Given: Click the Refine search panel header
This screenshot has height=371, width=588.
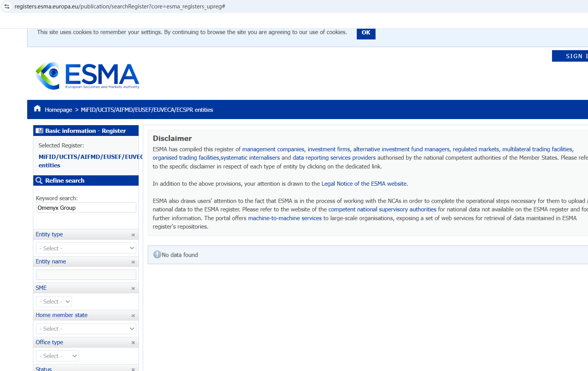Looking at the screenshot, I should 86,180.
